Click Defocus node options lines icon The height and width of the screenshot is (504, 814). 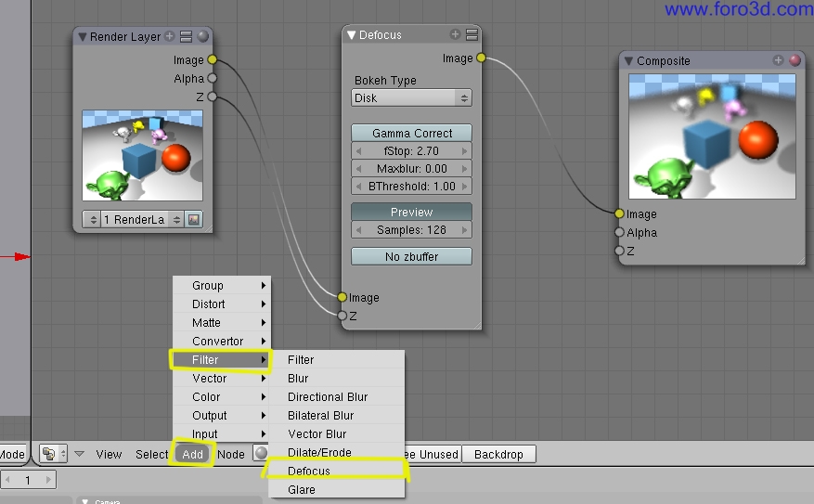[x=472, y=34]
